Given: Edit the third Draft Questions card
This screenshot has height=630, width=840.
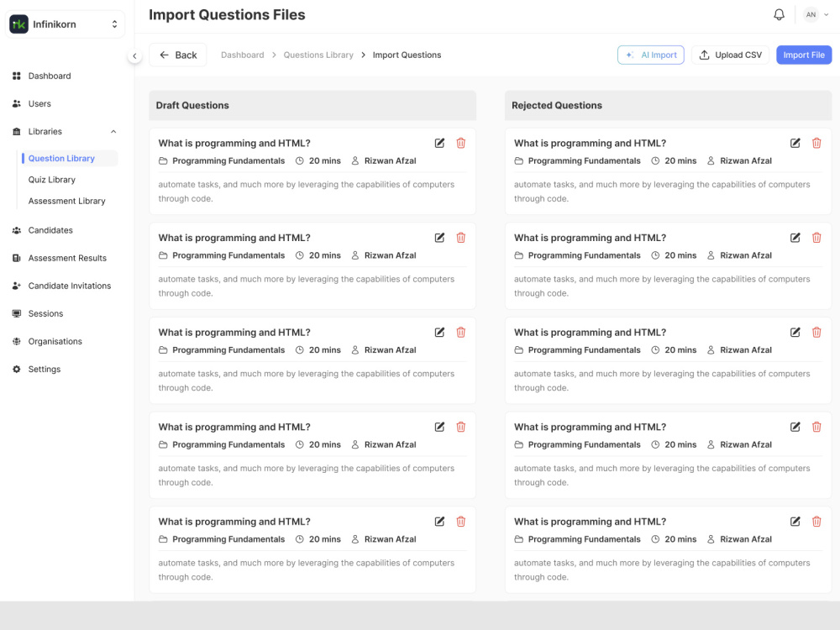Looking at the screenshot, I should click(439, 332).
